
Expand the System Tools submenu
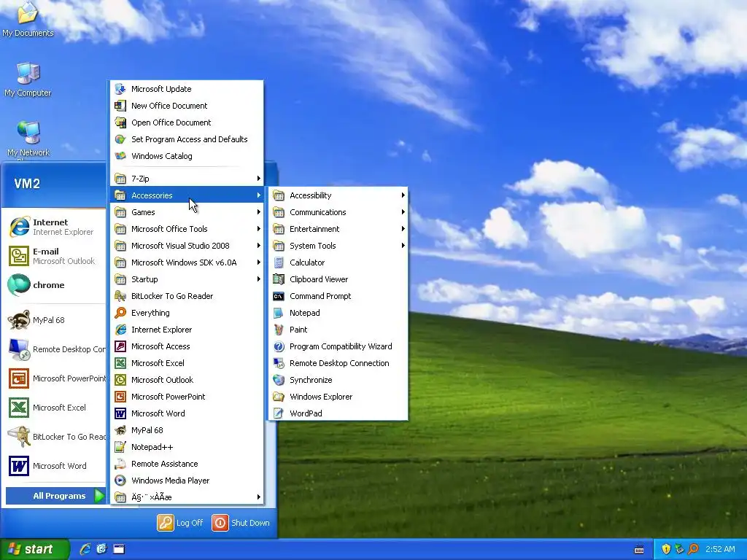tap(338, 246)
